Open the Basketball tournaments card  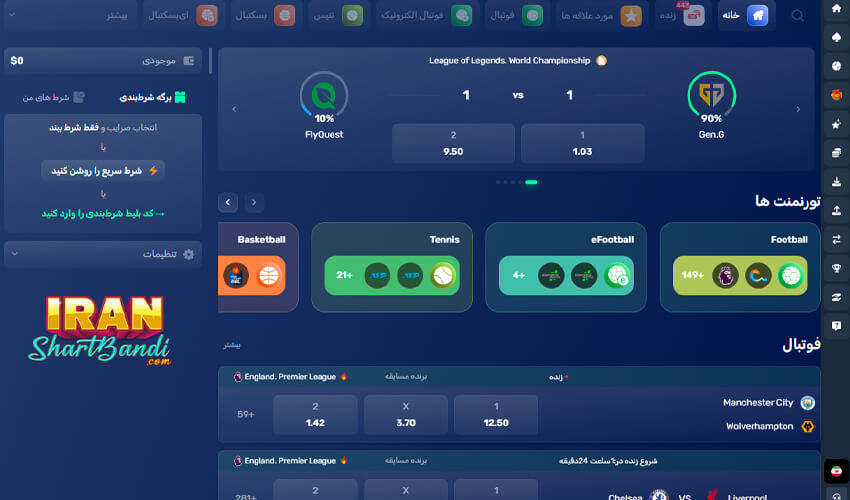(258, 267)
